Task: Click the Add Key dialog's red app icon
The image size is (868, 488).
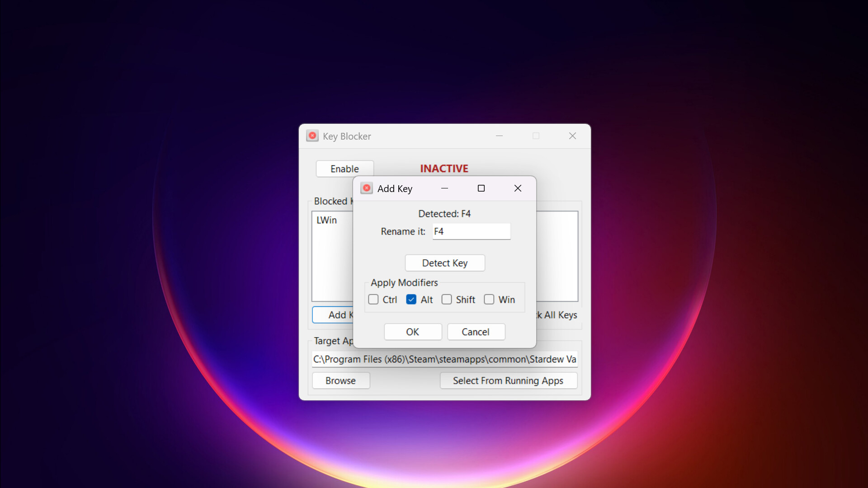Action: pyautogui.click(x=366, y=188)
